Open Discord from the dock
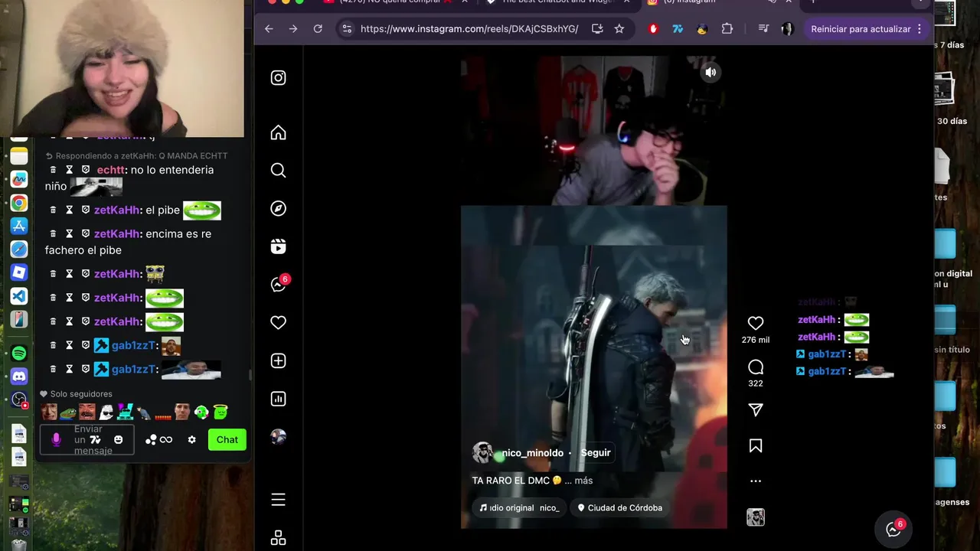 (19, 376)
